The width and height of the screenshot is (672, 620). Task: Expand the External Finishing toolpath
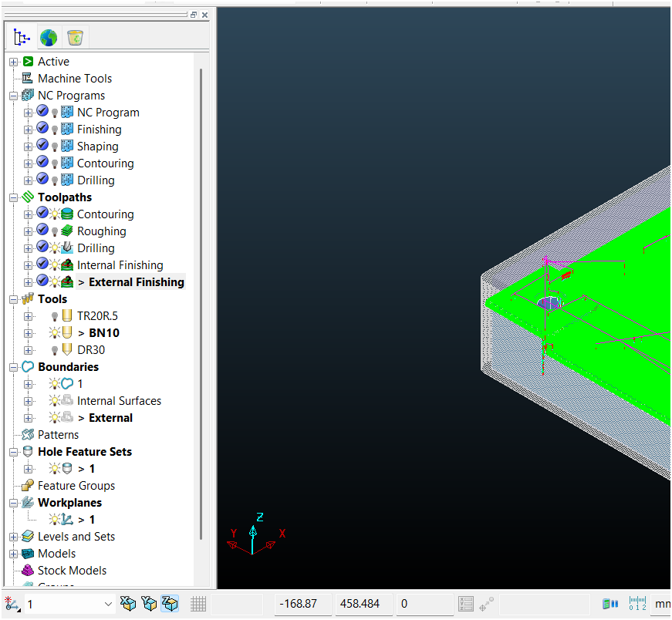[28, 282]
